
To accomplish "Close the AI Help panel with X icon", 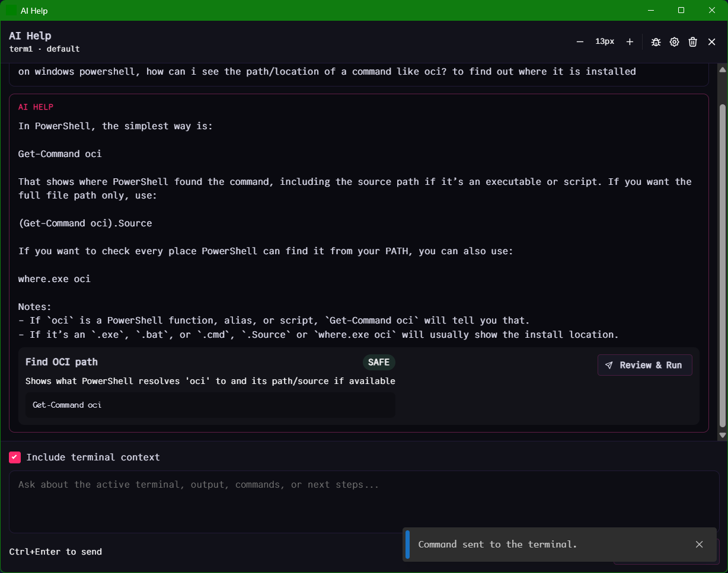I will tap(711, 41).
